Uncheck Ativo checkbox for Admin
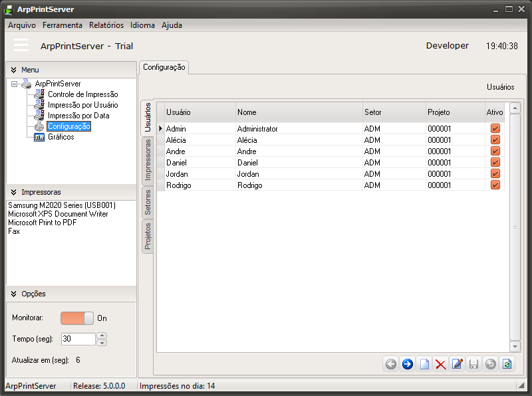The height and width of the screenshot is (396, 532). point(495,129)
